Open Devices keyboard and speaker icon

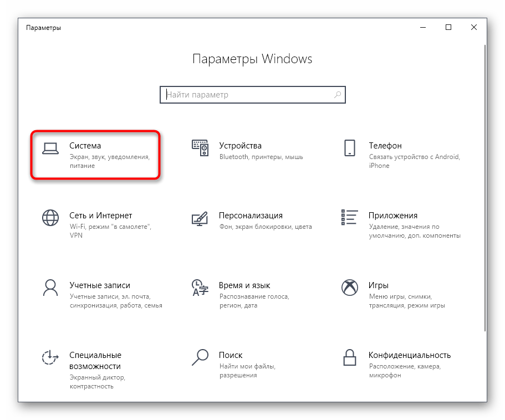click(200, 147)
